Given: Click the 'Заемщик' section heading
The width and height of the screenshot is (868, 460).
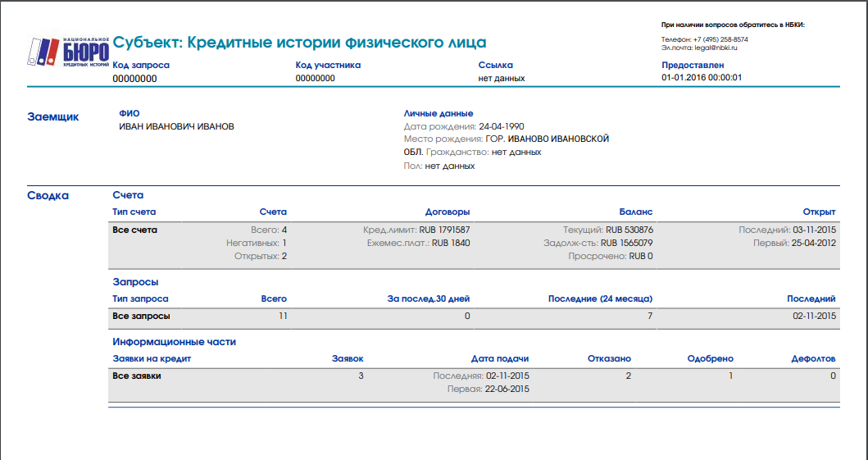Looking at the screenshot, I should tap(53, 116).
